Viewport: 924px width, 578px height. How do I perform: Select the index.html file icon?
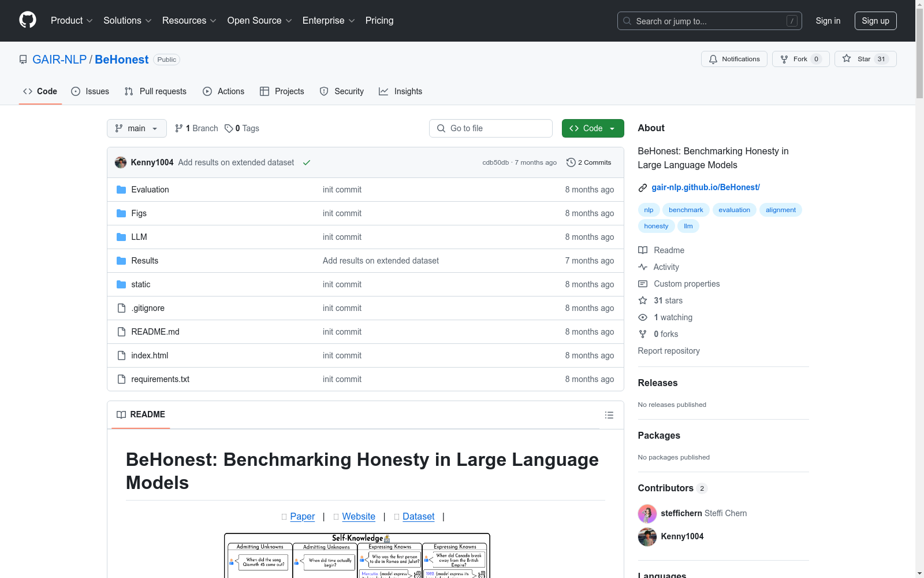point(121,355)
